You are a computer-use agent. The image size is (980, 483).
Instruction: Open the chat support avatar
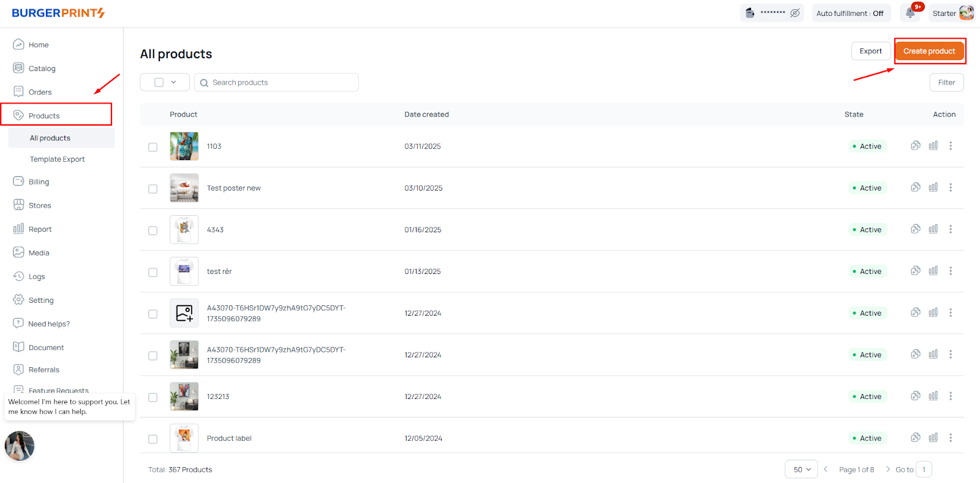click(20, 446)
